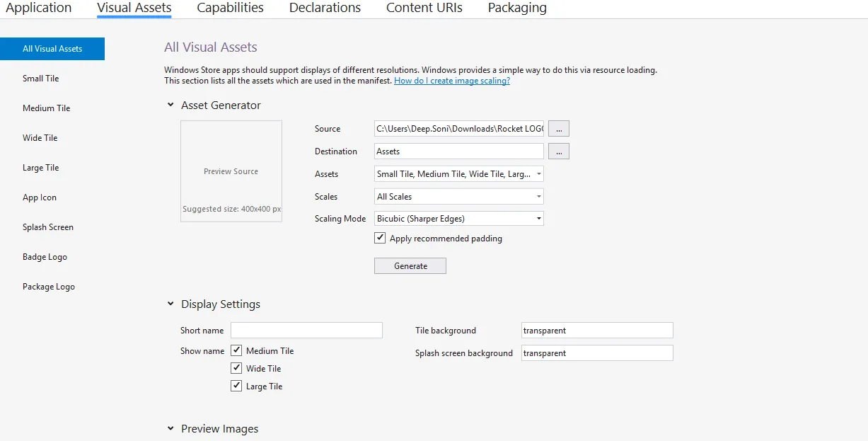The image size is (868, 441).
Task: Collapse the Preview Images section
Action: pyautogui.click(x=170, y=429)
